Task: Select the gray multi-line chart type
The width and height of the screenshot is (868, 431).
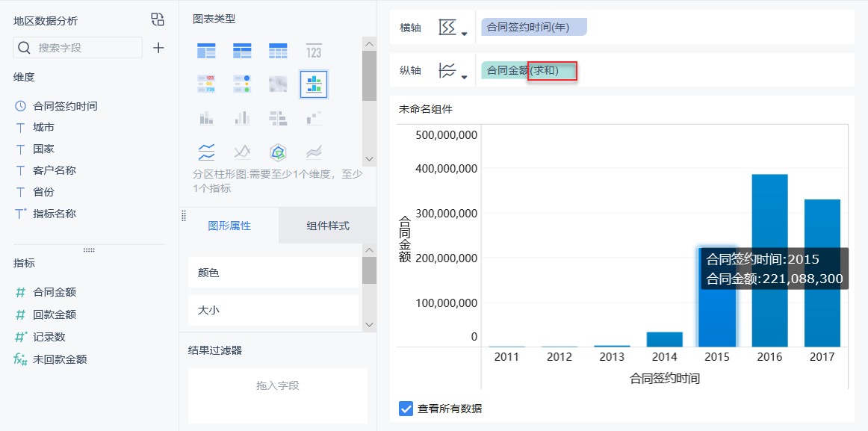Action: (x=242, y=151)
